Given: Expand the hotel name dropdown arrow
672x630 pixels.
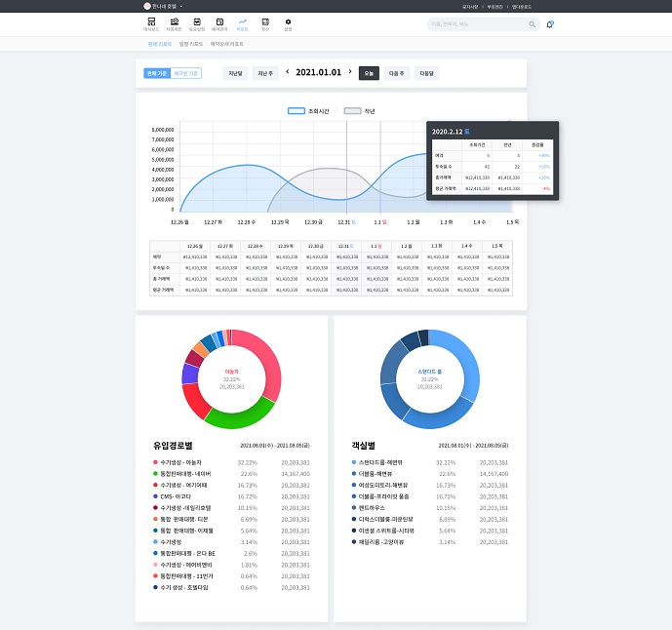Looking at the screenshot, I should [x=180, y=7].
